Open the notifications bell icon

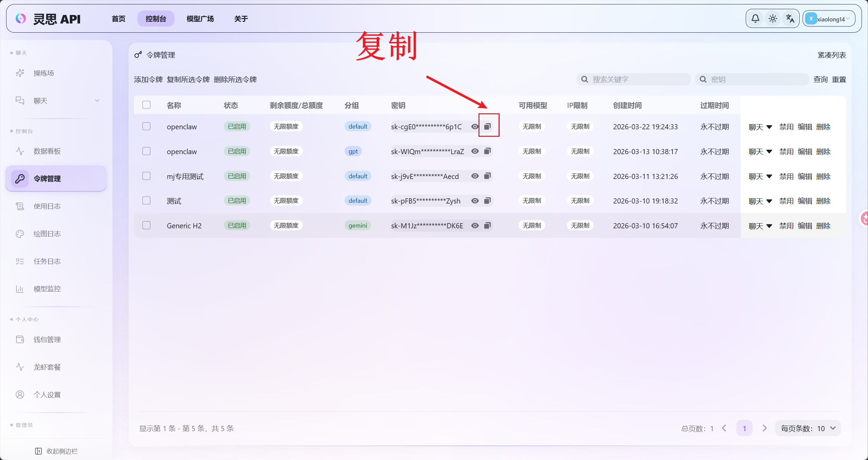[755, 19]
